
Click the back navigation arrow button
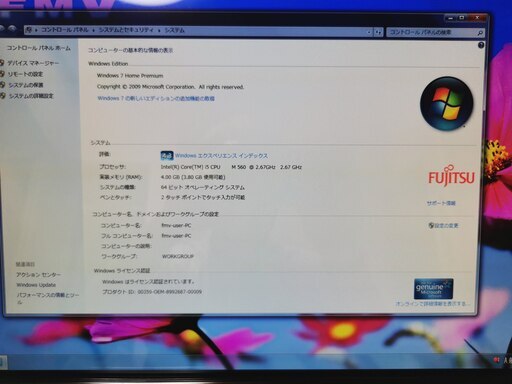1,29
